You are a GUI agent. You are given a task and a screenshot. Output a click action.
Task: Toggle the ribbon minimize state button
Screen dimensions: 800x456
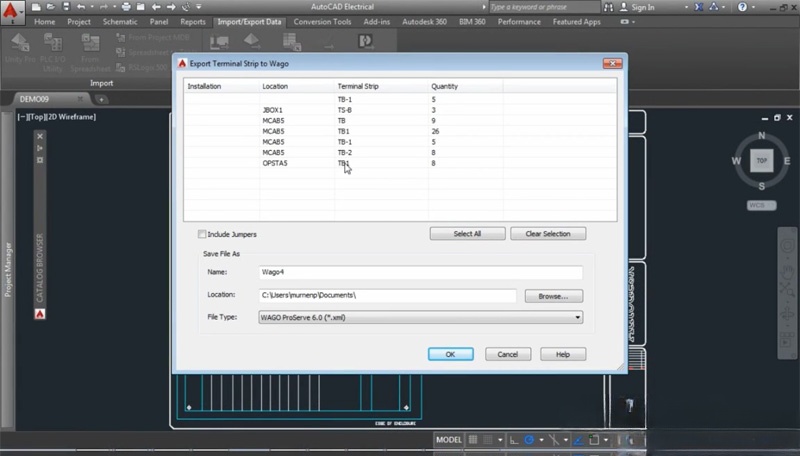pyautogui.click(x=624, y=22)
